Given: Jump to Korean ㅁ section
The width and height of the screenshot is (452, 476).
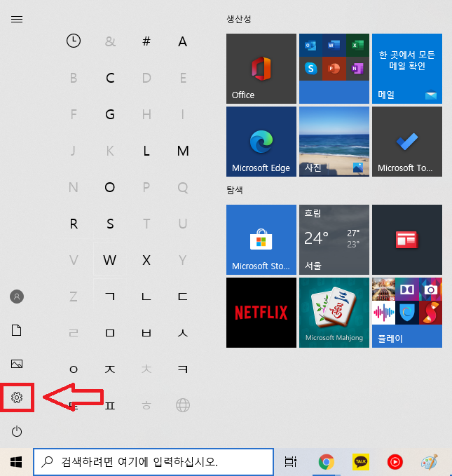Looking at the screenshot, I should point(110,333).
